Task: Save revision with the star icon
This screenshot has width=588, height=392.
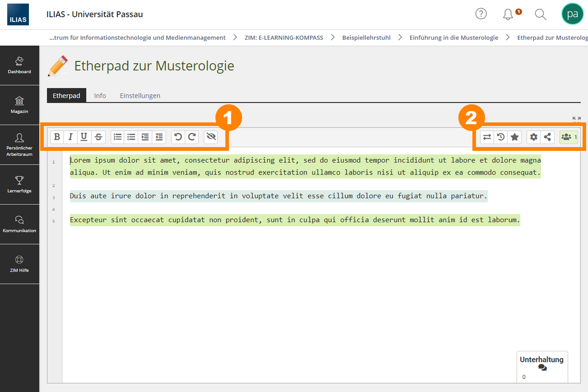Action: (514, 137)
